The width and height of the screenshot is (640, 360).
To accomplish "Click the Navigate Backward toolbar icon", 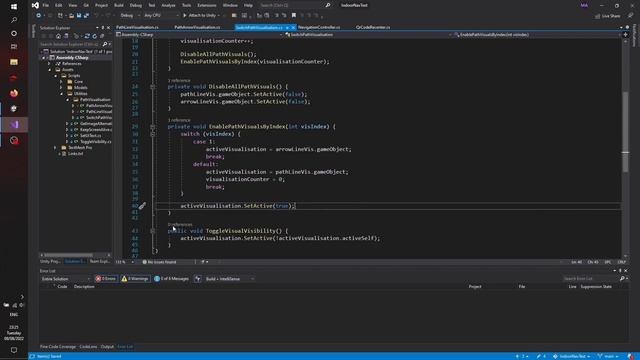I will coord(39,16).
